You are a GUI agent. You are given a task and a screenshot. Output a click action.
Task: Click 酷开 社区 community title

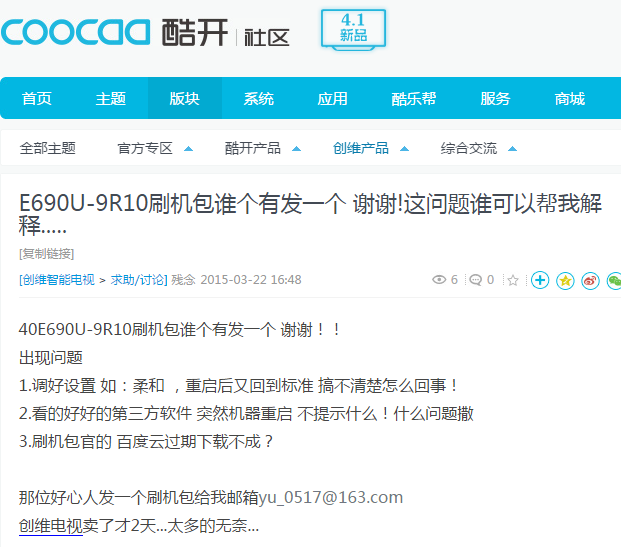[226, 32]
